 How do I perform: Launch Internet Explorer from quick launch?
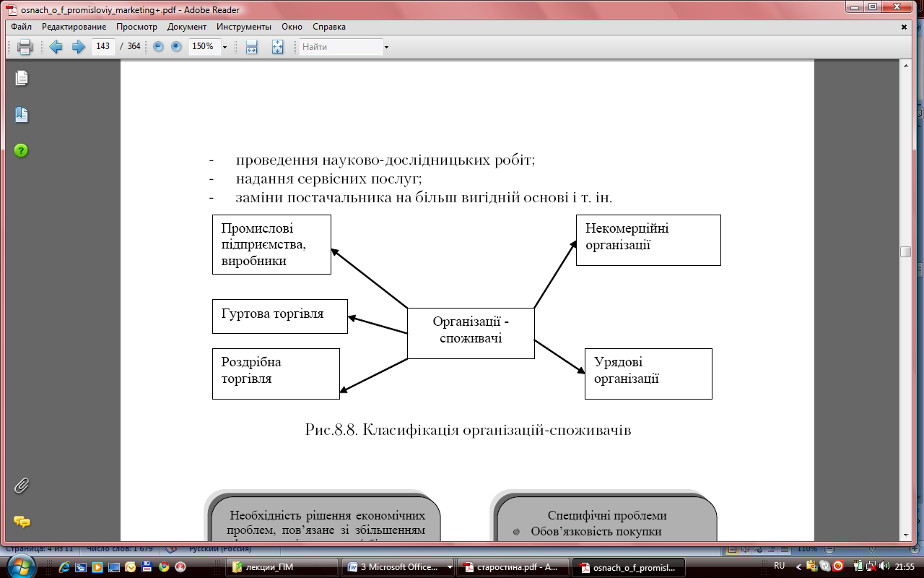tap(65, 566)
